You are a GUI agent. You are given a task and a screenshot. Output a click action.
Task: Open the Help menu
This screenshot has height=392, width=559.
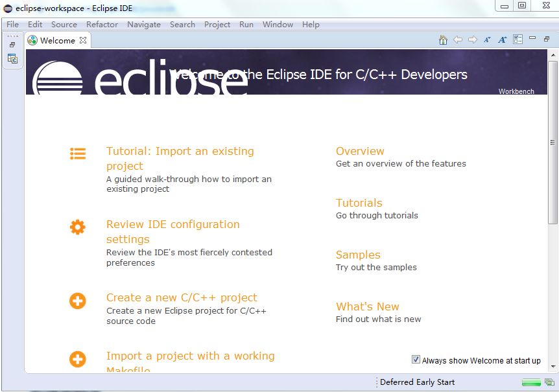pyautogui.click(x=311, y=25)
